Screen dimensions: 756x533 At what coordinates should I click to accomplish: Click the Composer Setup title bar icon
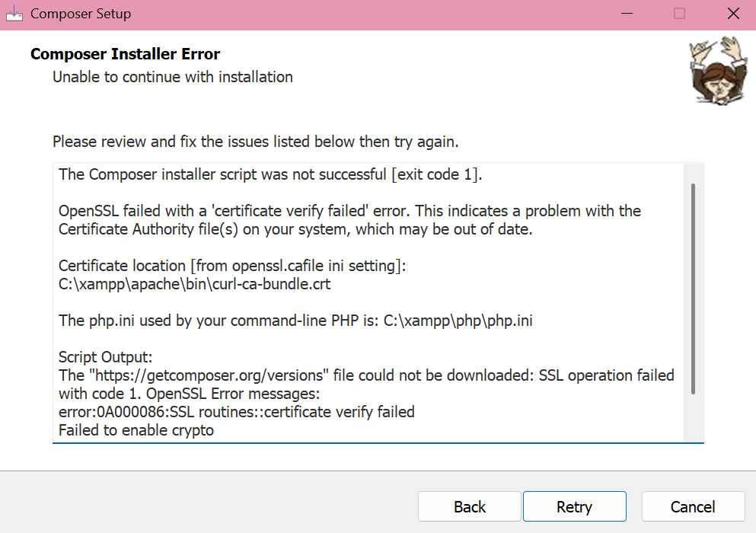point(14,14)
